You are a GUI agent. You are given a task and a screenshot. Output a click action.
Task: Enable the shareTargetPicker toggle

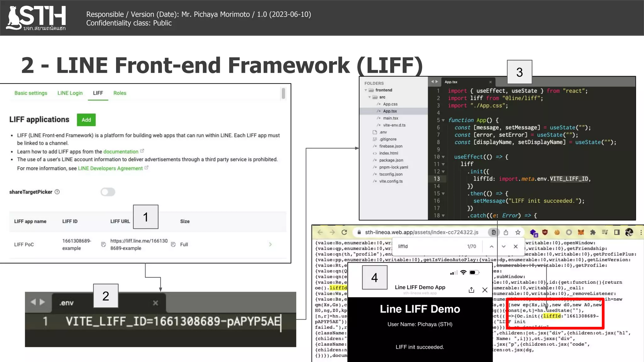(x=108, y=192)
